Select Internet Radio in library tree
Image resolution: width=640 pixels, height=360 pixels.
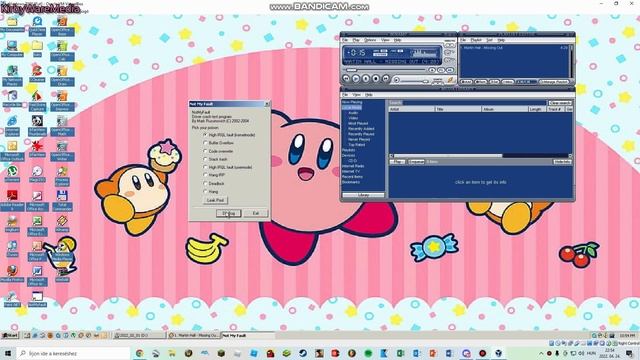[x=353, y=166]
